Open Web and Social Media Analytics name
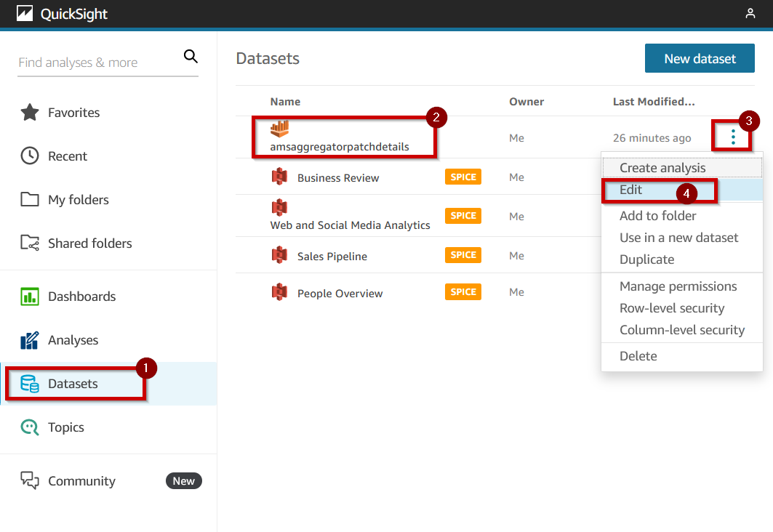 pyautogui.click(x=350, y=225)
